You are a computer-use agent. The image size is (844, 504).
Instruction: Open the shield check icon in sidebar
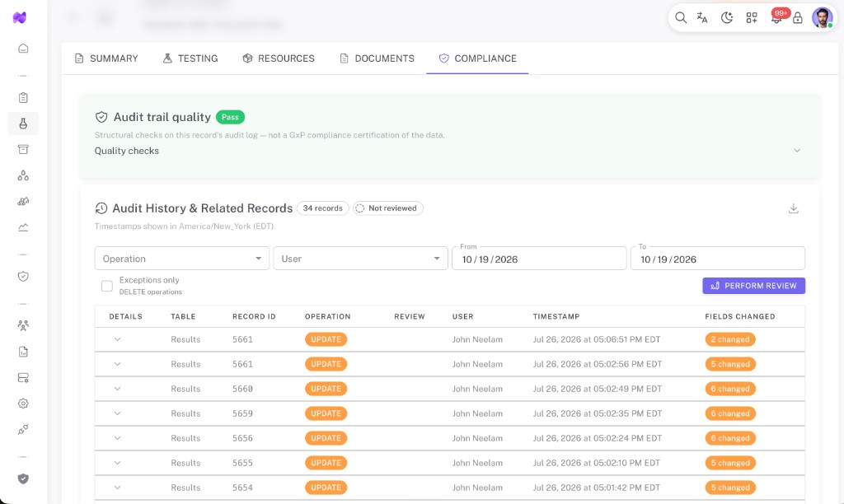(23, 277)
